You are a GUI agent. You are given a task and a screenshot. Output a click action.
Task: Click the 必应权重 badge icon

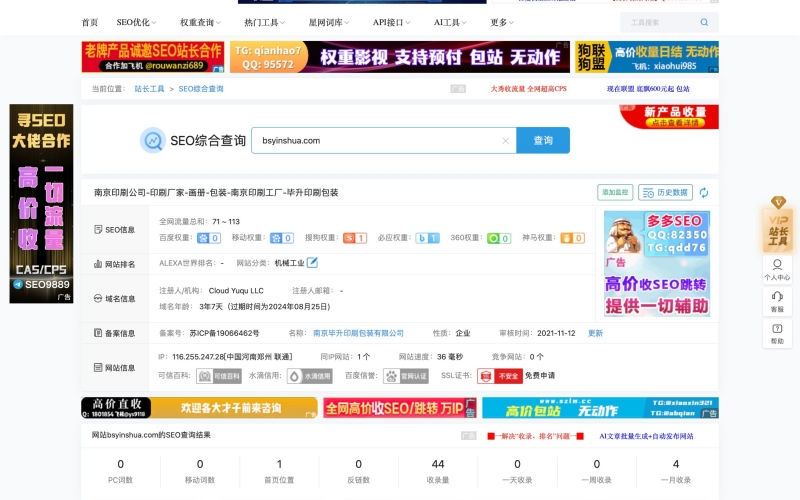coord(428,238)
